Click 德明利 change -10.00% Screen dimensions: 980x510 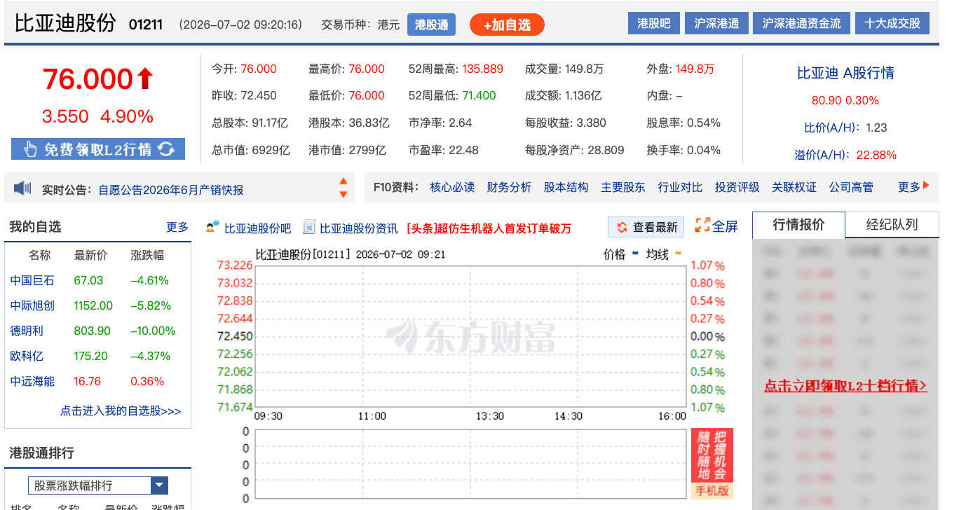tap(153, 331)
